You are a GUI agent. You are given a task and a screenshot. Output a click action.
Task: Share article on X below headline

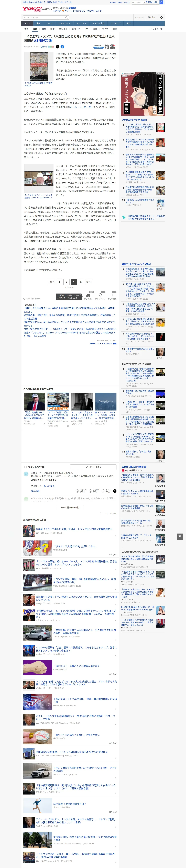click(x=57, y=47)
